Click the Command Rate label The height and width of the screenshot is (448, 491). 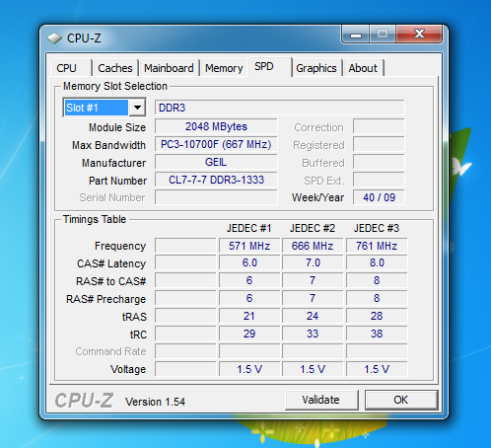110,351
